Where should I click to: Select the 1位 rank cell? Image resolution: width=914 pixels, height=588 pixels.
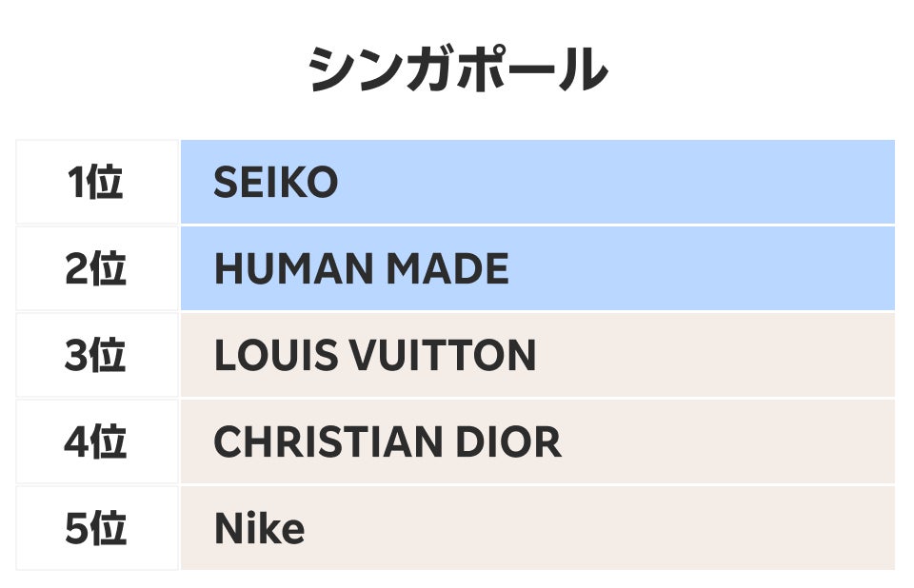point(96,182)
